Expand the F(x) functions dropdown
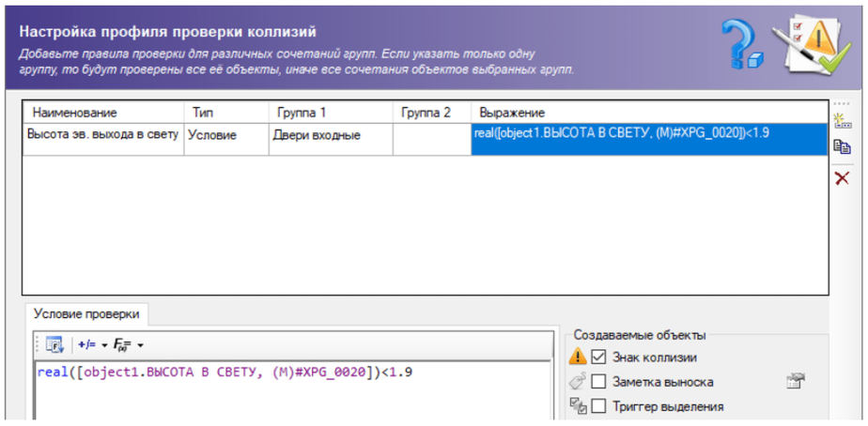 coord(128,344)
